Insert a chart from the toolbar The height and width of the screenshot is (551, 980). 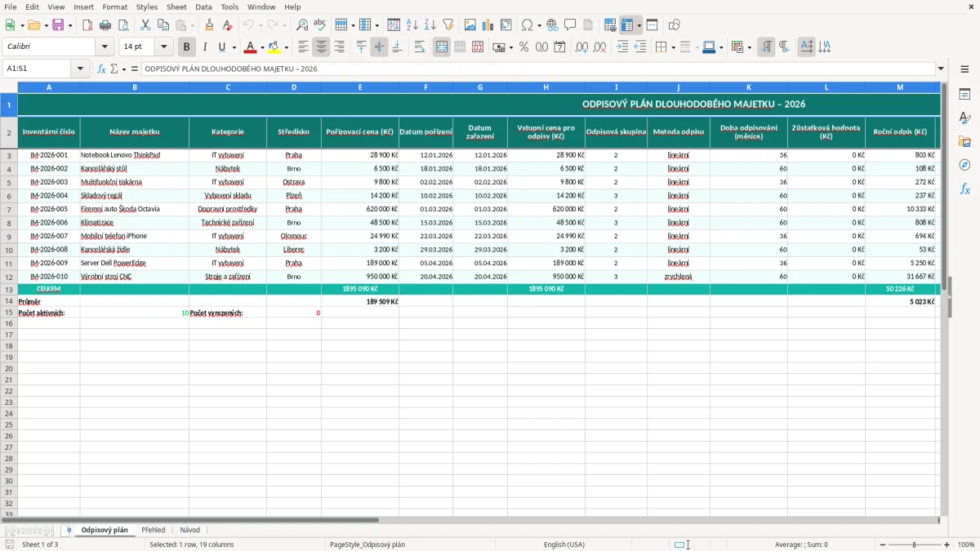488,25
